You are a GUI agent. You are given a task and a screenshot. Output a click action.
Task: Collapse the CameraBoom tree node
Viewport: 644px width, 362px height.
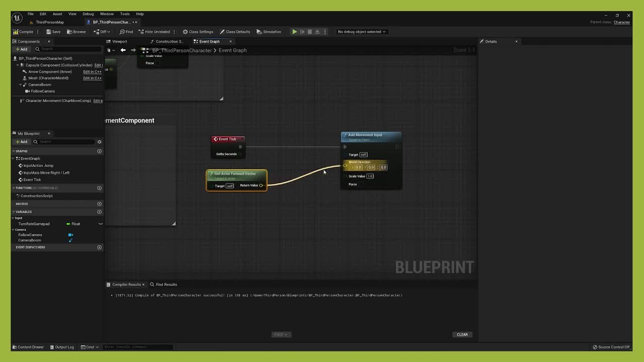(21, 84)
